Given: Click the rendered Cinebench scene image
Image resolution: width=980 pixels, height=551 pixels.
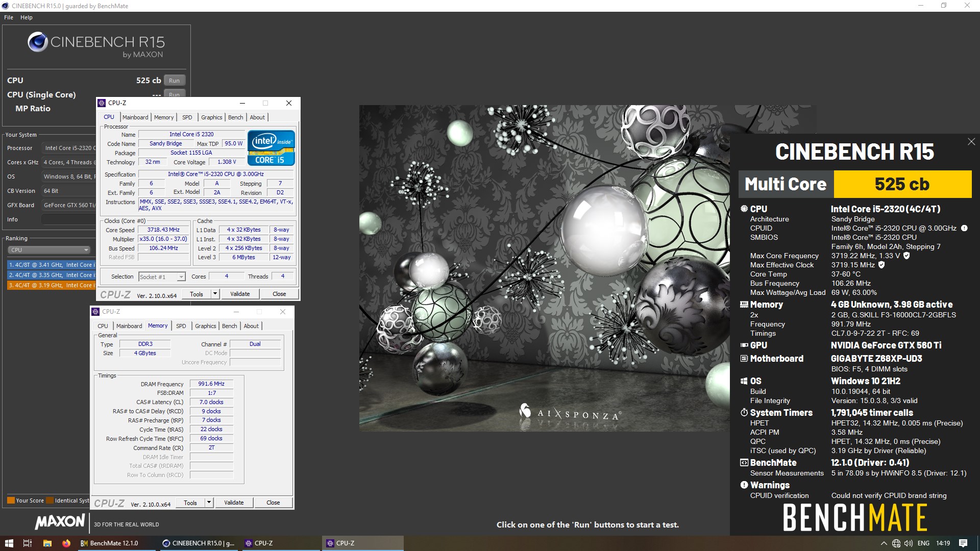Looking at the screenshot, I should point(544,268).
